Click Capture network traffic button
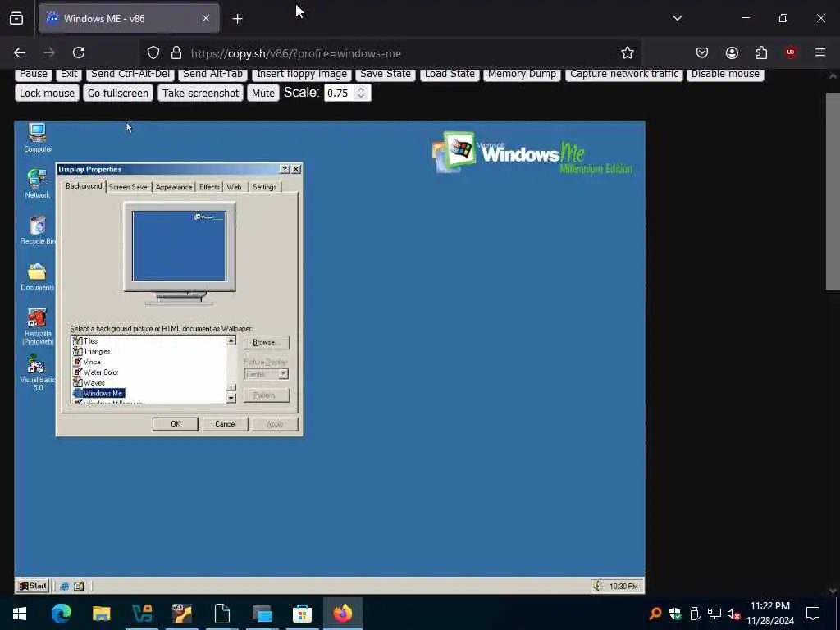 tap(624, 74)
